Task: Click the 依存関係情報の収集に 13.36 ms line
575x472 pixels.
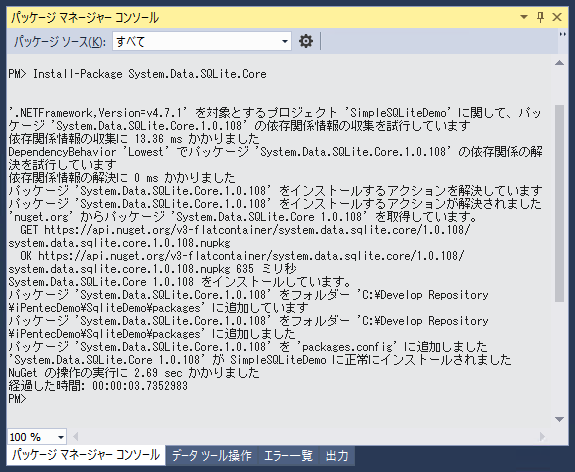Action: (x=134, y=139)
